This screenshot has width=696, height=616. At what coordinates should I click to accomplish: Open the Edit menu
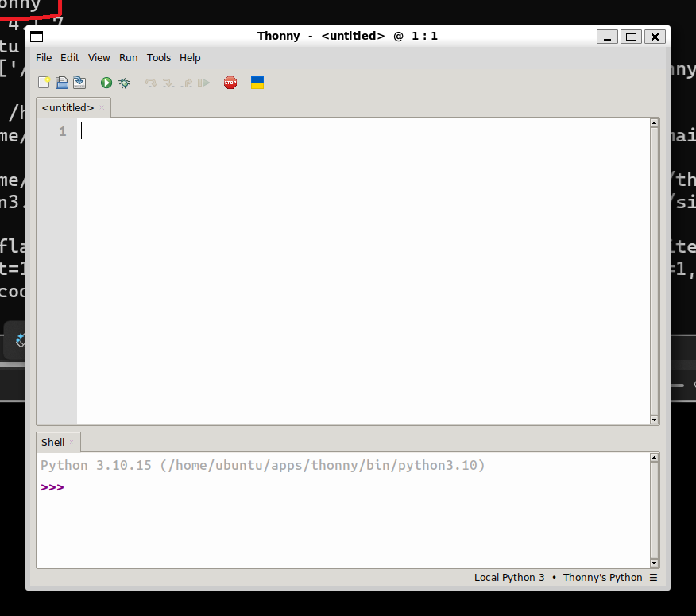pyautogui.click(x=70, y=58)
